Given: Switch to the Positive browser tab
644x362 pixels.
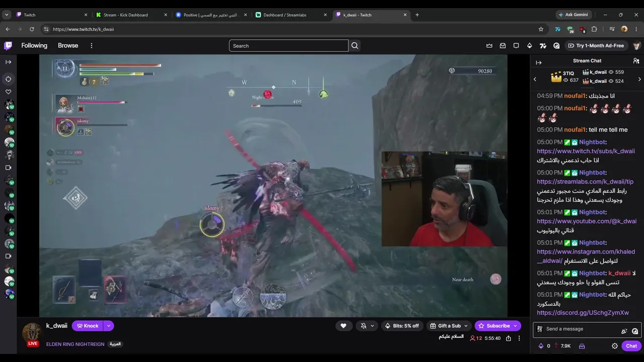Looking at the screenshot, I should 211,15.
